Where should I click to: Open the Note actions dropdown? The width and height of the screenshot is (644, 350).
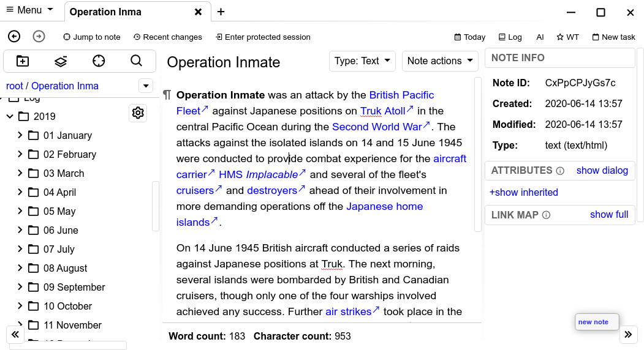(440, 61)
